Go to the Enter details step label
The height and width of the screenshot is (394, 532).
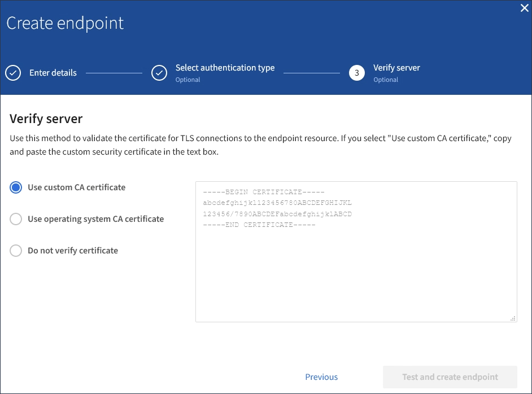click(53, 73)
